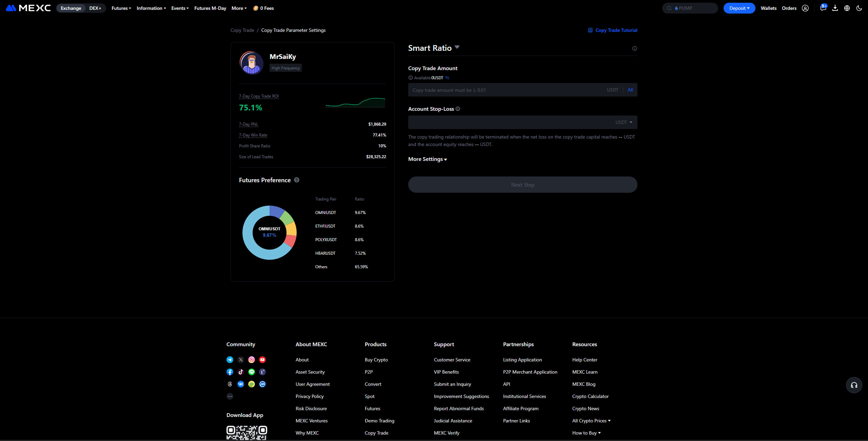The width and height of the screenshot is (868, 441).
Task: Click the red HBARUSDT donut segment
Action: coord(290,240)
